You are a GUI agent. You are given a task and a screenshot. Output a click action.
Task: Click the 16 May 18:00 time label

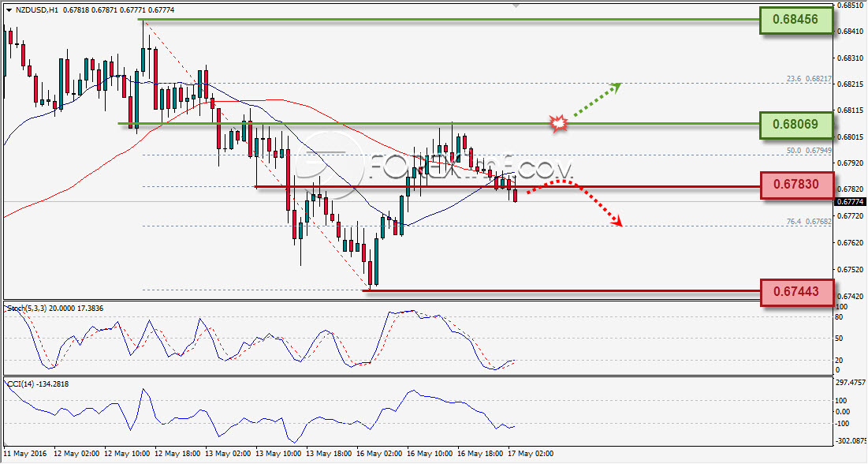pyautogui.click(x=480, y=454)
